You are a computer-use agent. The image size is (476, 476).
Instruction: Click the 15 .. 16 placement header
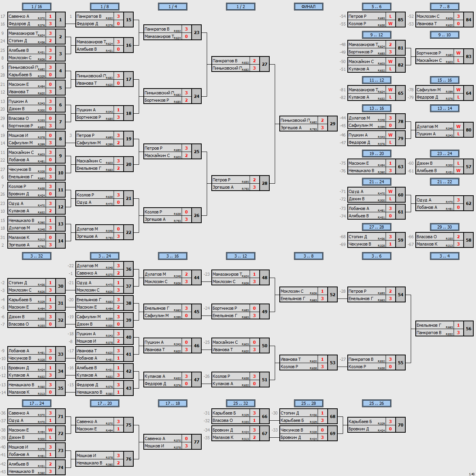point(445,80)
